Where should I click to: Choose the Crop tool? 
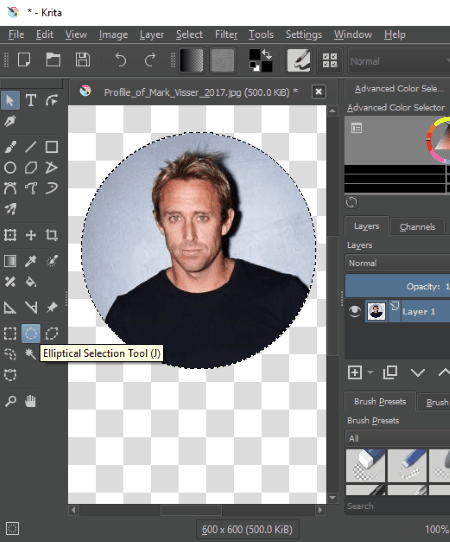[51, 235]
